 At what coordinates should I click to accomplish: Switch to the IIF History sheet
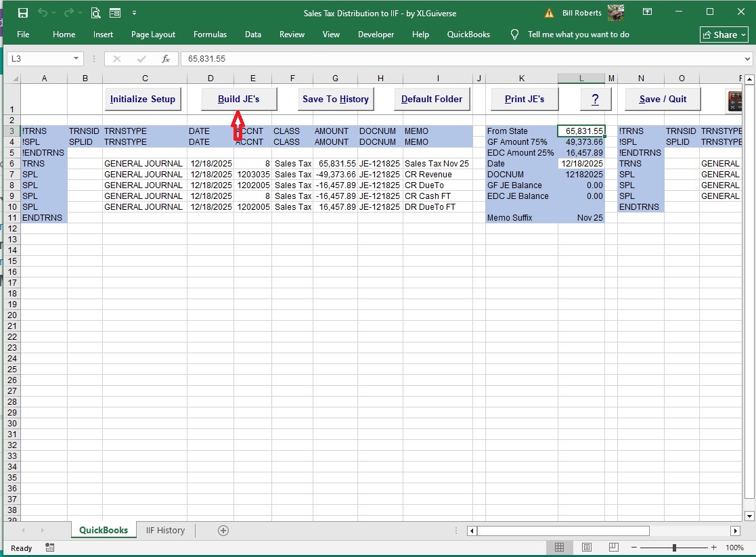165,531
